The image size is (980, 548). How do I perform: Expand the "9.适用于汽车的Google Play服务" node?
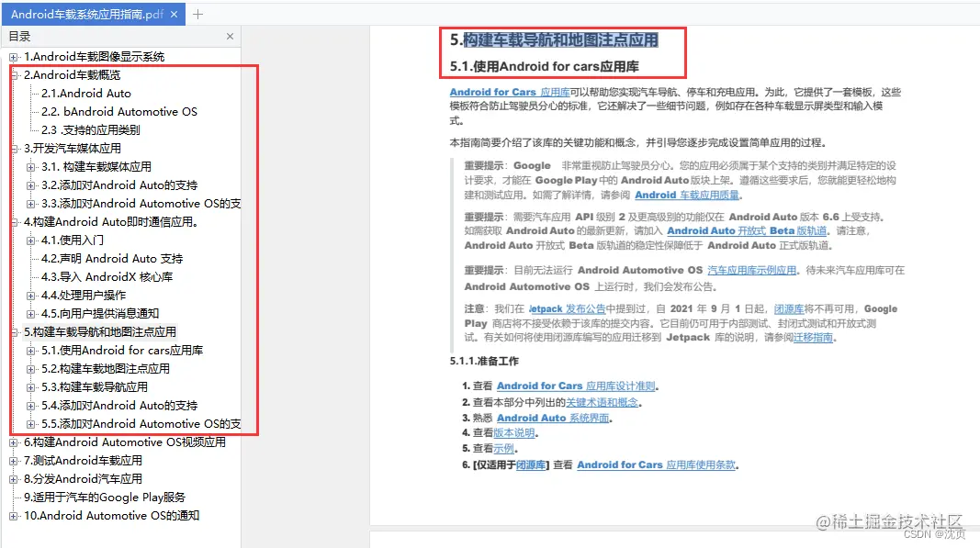[13, 497]
